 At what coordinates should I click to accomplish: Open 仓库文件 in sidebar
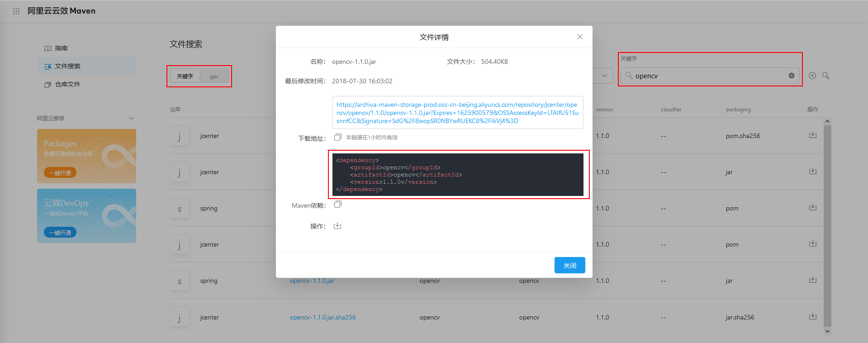[x=86, y=84]
